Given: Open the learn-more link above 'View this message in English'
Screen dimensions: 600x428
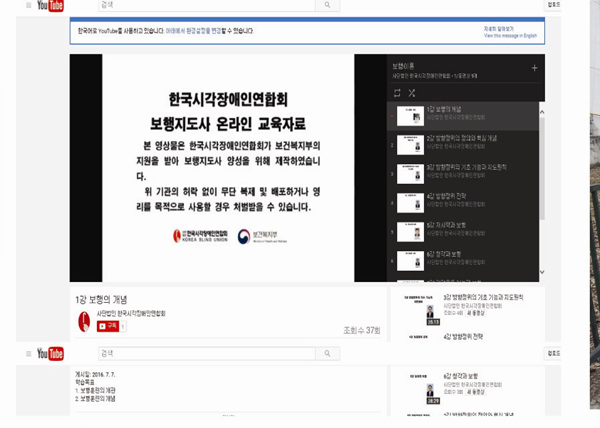Looking at the screenshot, I should (x=499, y=29).
